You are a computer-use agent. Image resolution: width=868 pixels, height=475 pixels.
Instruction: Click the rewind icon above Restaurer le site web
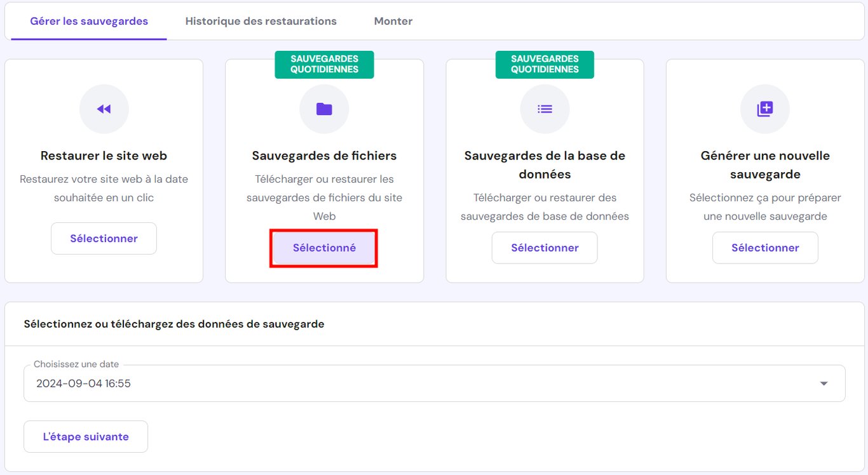[x=104, y=109]
